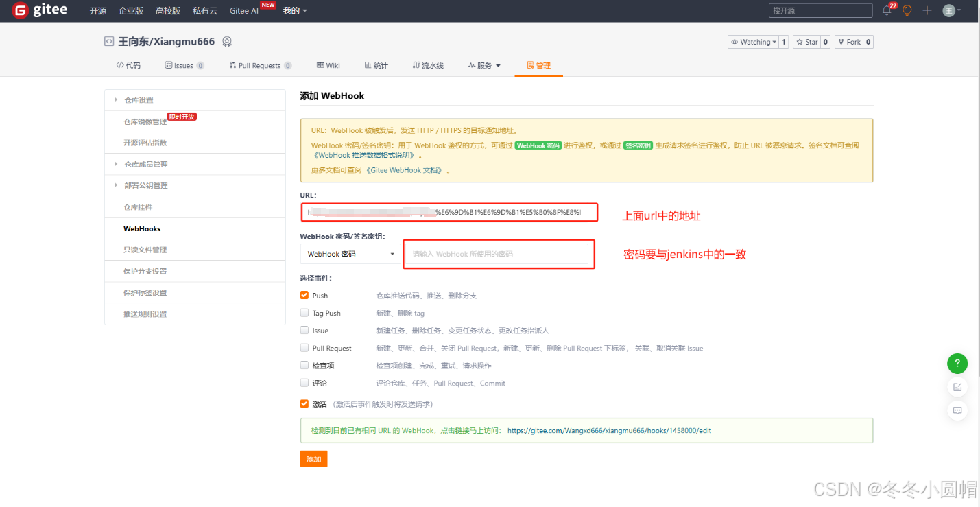Enable the 检查项 event checkbox
The width and height of the screenshot is (980, 507).
(304, 365)
